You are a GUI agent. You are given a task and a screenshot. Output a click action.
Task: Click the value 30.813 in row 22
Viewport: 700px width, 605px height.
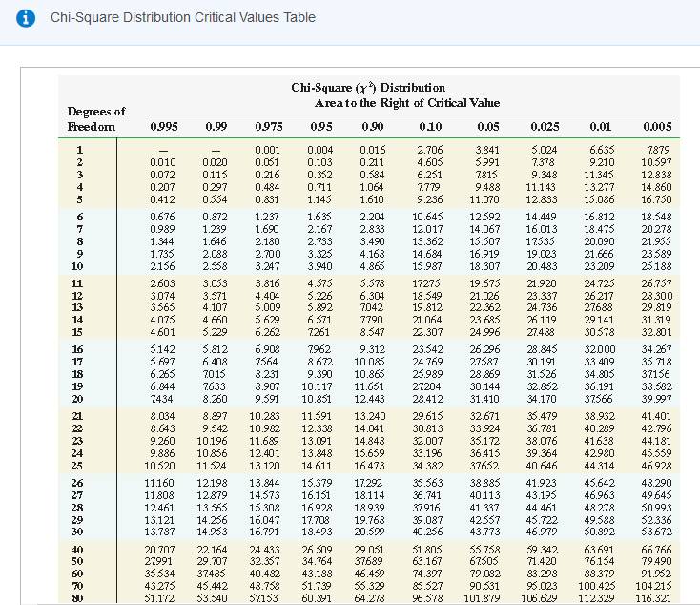coord(427,429)
